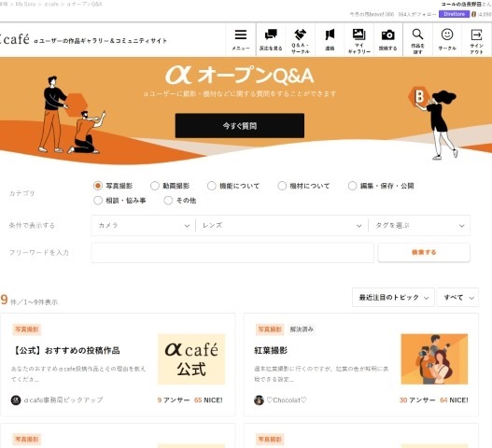Open the 【公式】おすすめの投稿作品 topic title

pos(66,350)
